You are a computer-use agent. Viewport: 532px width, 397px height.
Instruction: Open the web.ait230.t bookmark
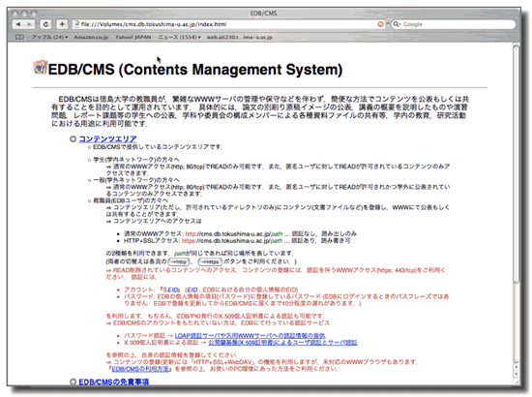[222, 37]
